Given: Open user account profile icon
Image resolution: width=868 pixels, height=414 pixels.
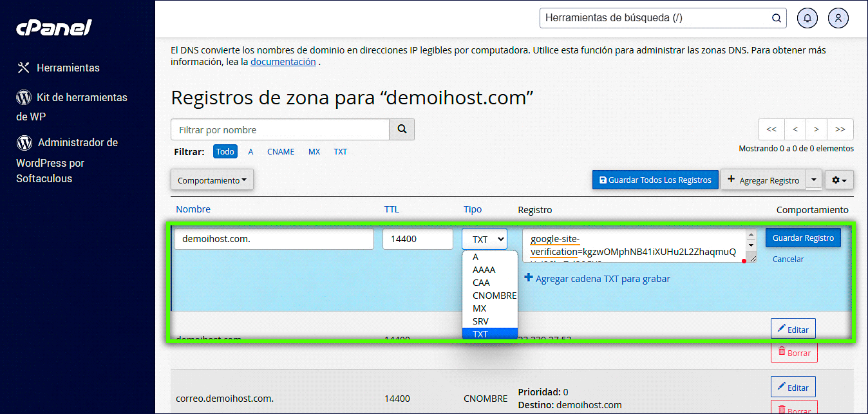Looking at the screenshot, I should pyautogui.click(x=838, y=18).
